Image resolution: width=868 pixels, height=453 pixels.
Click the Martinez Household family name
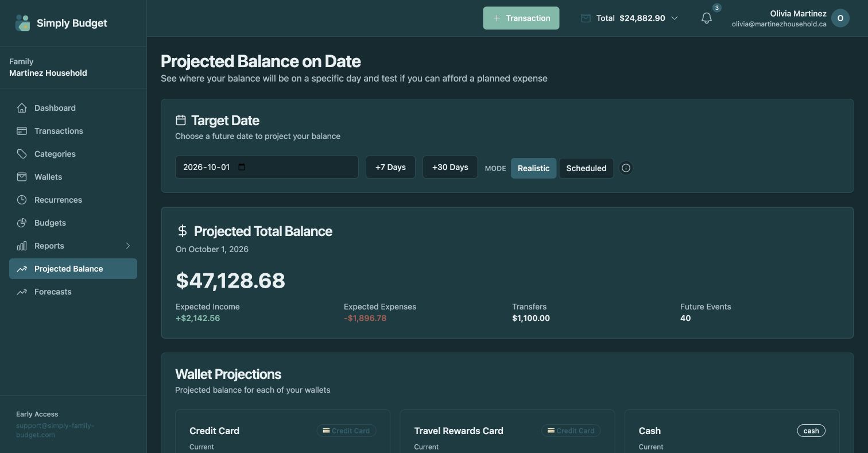point(48,73)
